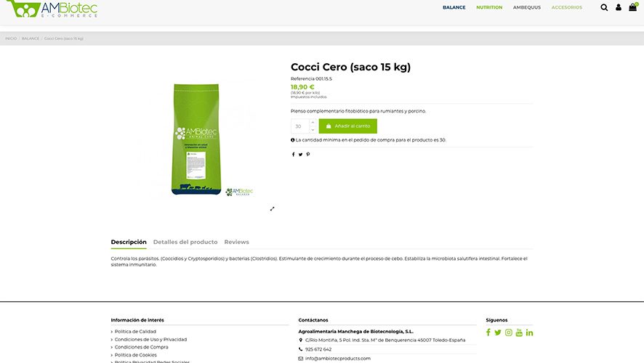The height and width of the screenshot is (363, 644).
Task: Switch to Reviews tab
Action: [x=236, y=242]
